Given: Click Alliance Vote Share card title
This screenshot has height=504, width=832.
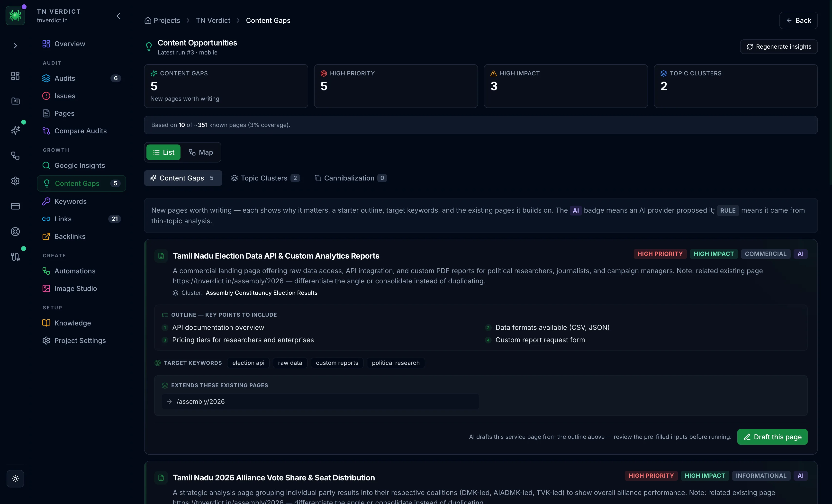Looking at the screenshot, I should [273, 478].
